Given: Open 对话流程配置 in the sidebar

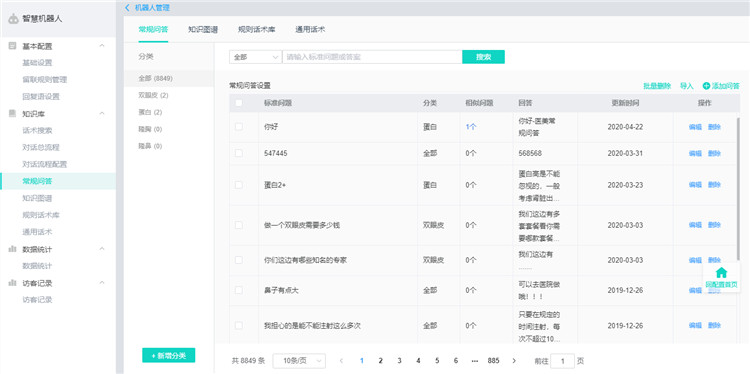Looking at the screenshot, I should 44,164.
